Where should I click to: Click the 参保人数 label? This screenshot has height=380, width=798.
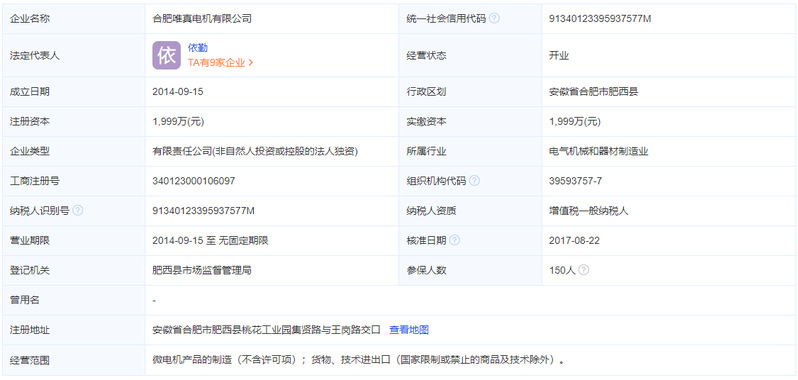point(426,270)
